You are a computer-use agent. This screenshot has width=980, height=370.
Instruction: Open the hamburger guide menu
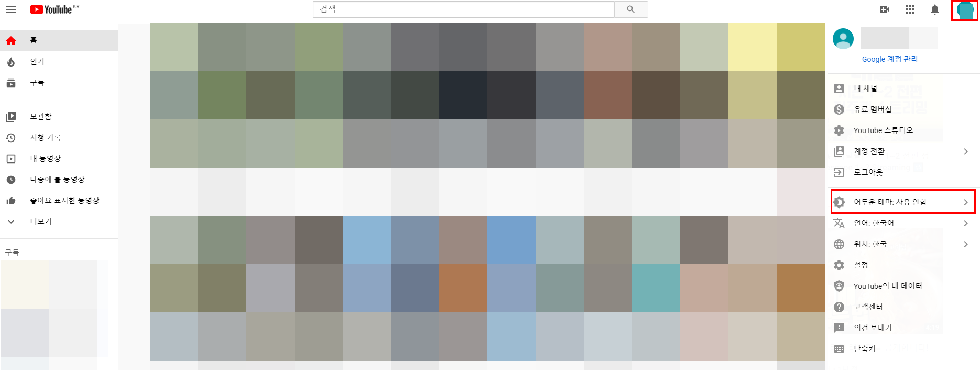click(11, 9)
